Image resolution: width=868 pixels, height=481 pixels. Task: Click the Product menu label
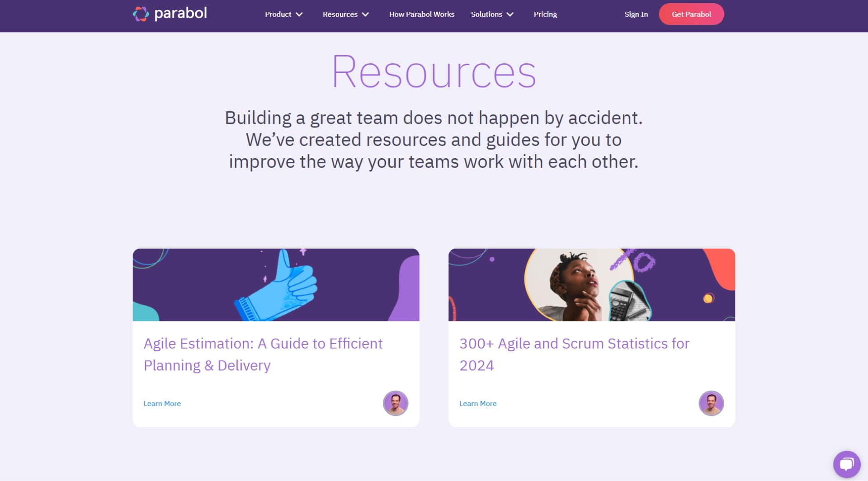click(278, 14)
